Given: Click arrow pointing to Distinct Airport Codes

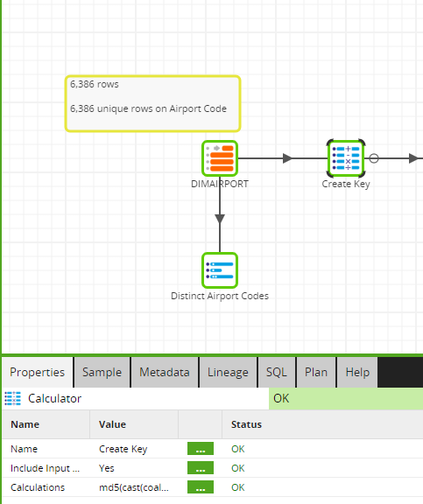Looking at the screenshot, I should (x=220, y=219).
